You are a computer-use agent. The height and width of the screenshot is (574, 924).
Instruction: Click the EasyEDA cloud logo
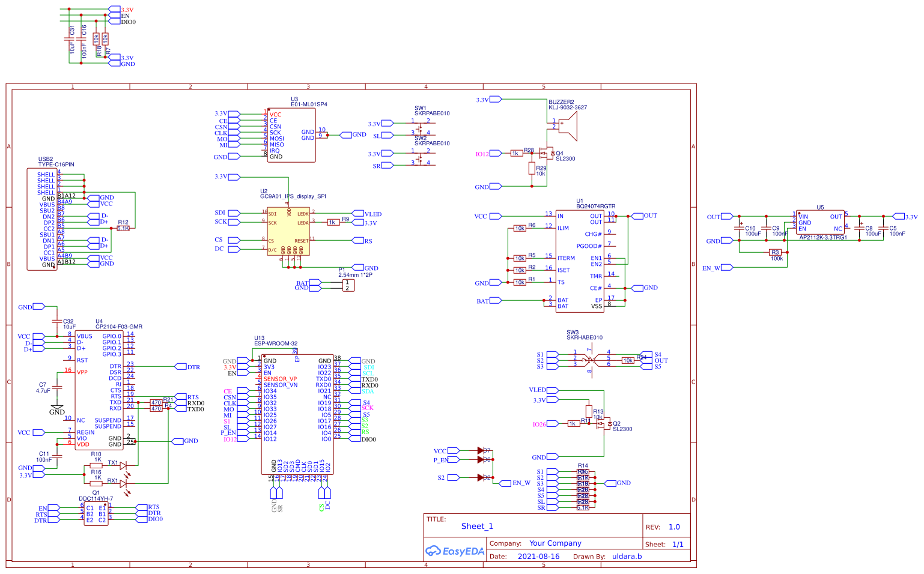(433, 551)
